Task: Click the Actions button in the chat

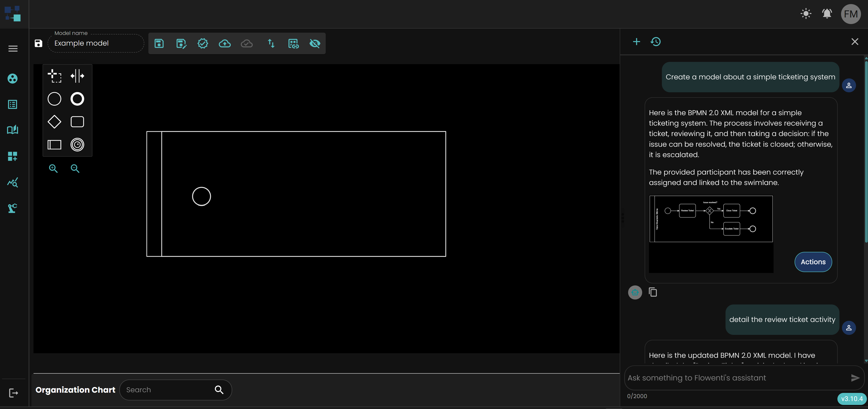Action: (x=813, y=262)
